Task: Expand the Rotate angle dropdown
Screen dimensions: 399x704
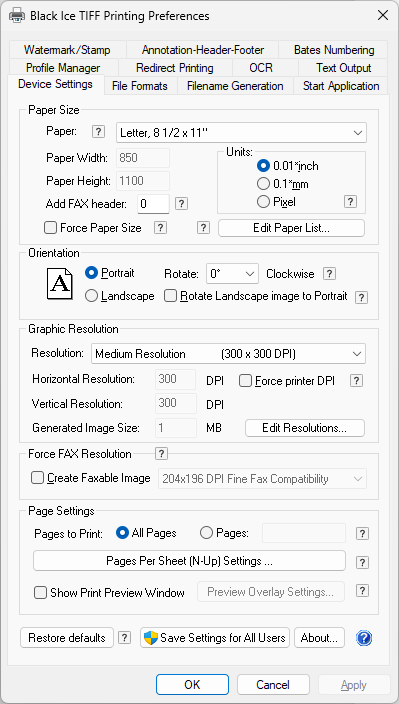Action: click(232, 273)
